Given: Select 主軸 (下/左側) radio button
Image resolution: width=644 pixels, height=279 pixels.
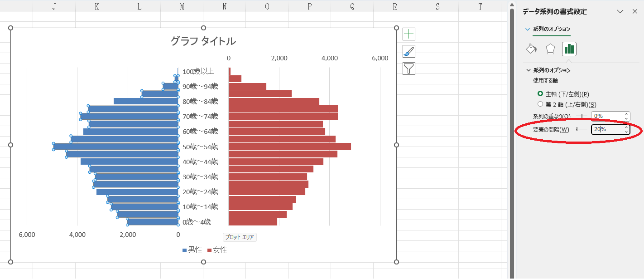Looking at the screenshot, I should pyautogui.click(x=540, y=94).
